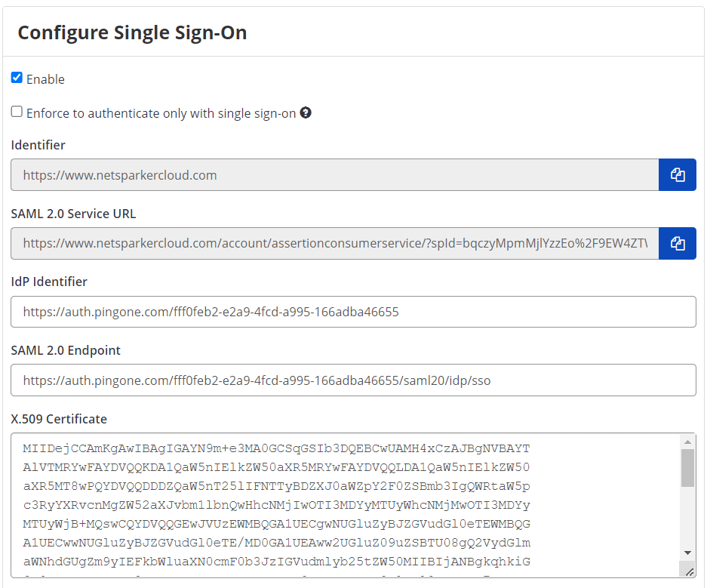This screenshot has width=707, height=588.
Task: Click the resize grip of the certificate box
Action: 688,571
